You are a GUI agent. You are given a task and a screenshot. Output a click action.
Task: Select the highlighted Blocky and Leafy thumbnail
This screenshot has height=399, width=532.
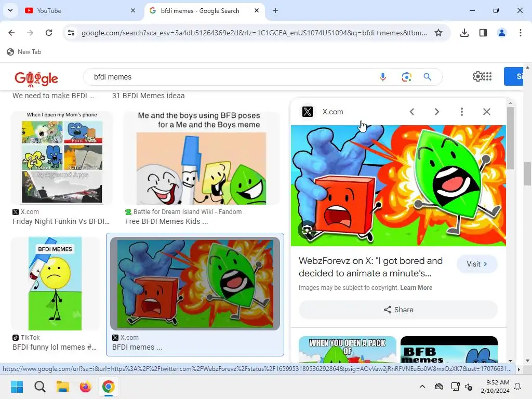coord(195,284)
